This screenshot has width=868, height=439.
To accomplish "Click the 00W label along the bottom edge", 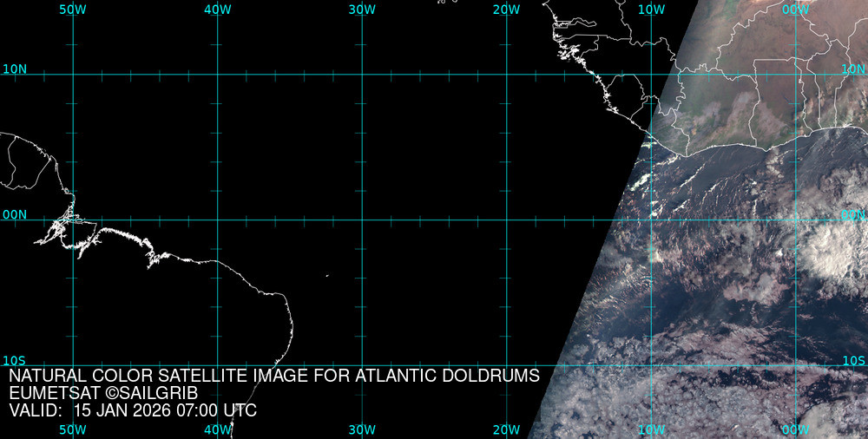I will click(795, 429).
